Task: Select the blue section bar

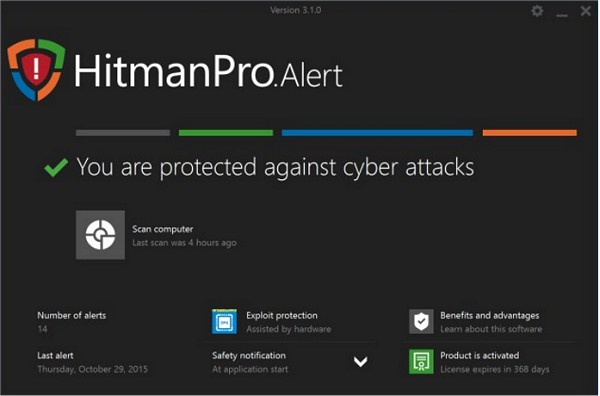Action: 377,133
